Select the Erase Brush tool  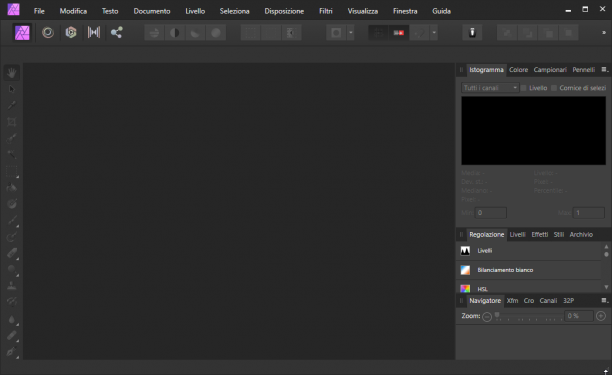(12, 253)
